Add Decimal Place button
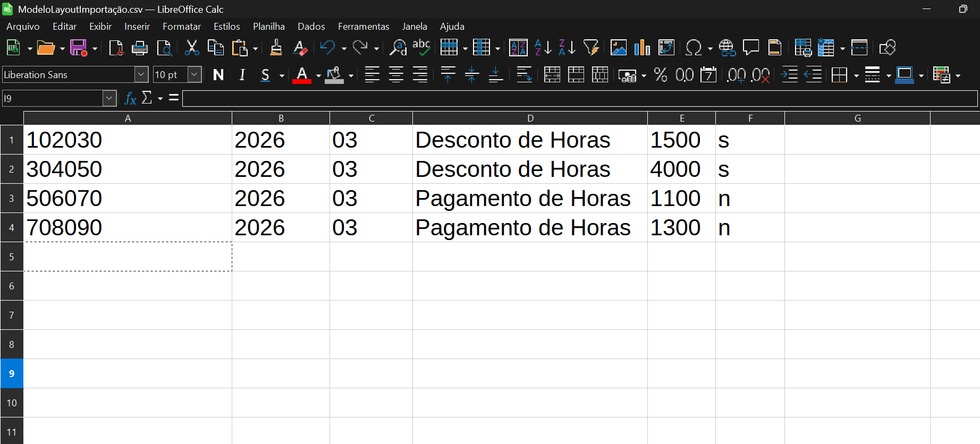980x444 pixels. pyautogui.click(x=736, y=75)
